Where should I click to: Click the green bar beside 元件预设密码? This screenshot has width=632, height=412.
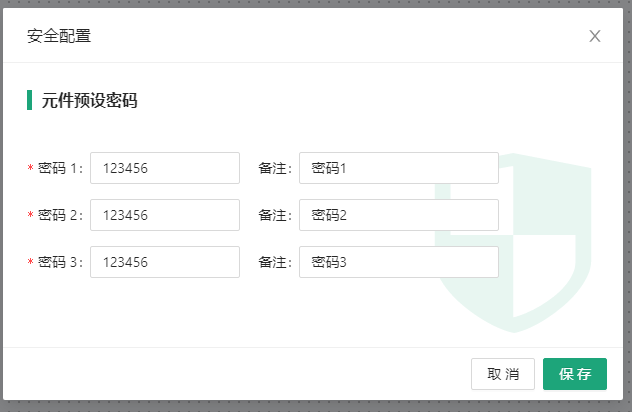point(30,100)
